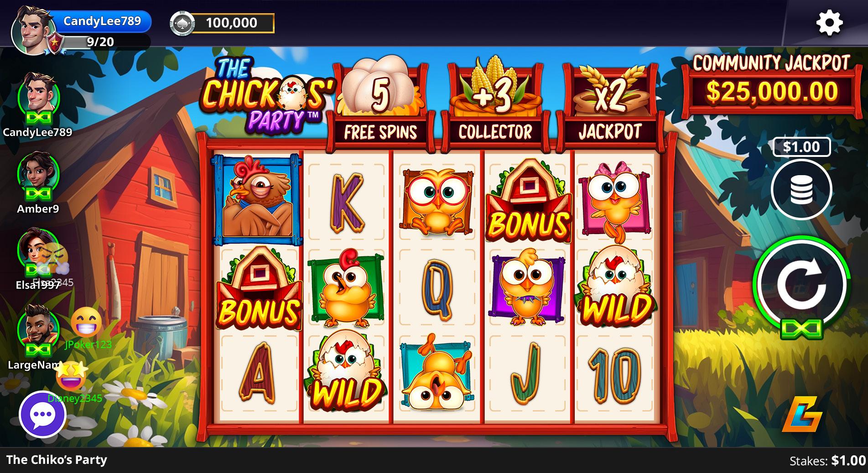Image resolution: width=868 pixels, height=473 pixels.
Task: Toggle infinity badge under Amber9 avatar
Action: pos(38,194)
